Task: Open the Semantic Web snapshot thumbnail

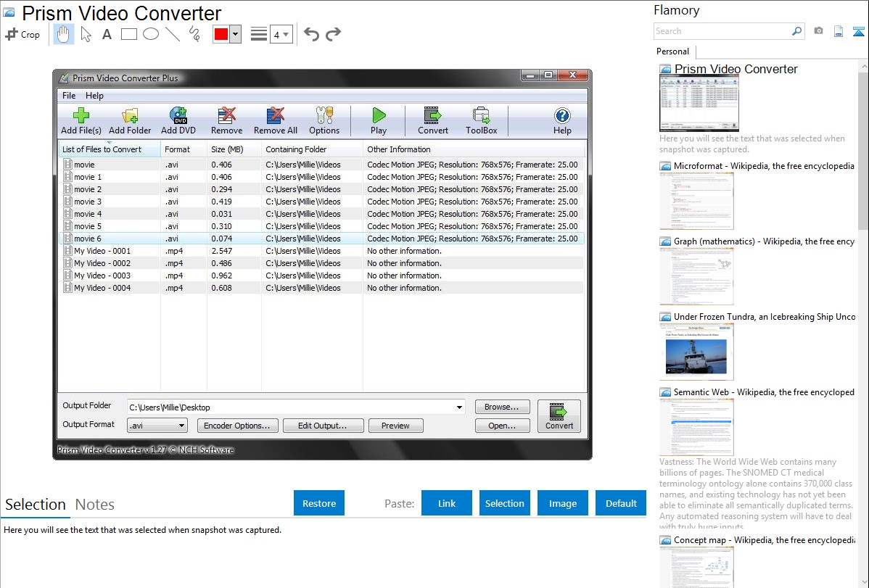Action: pos(696,427)
